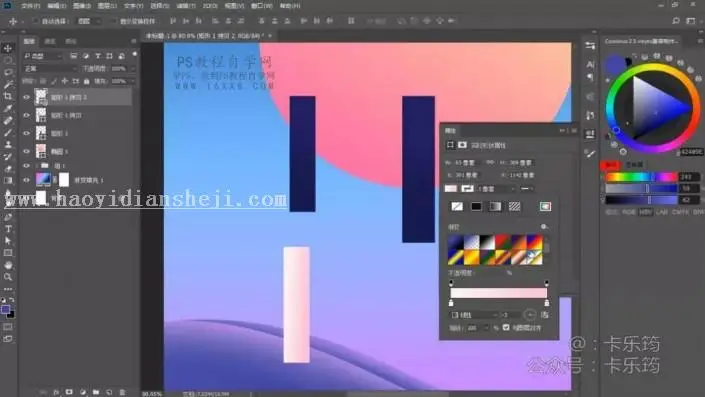Viewport: 705px width, 397px height.
Task: Select the Crop tool
Action: click(x=8, y=96)
